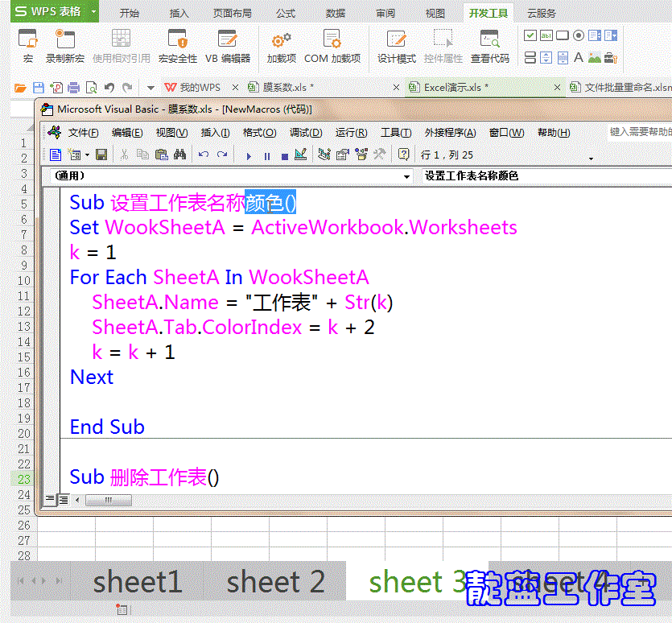Open the (通用) object dropdown
672x623 pixels.
click(233, 175)
